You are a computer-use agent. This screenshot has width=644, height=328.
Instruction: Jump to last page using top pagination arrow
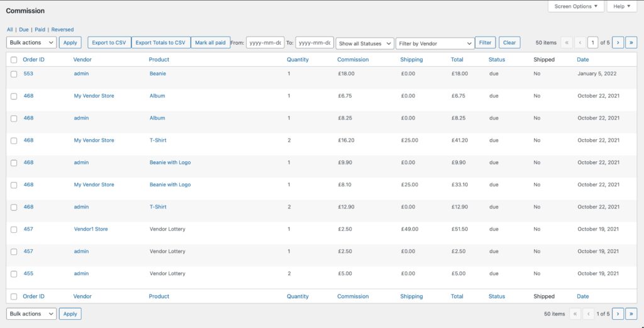pos(631,43)
